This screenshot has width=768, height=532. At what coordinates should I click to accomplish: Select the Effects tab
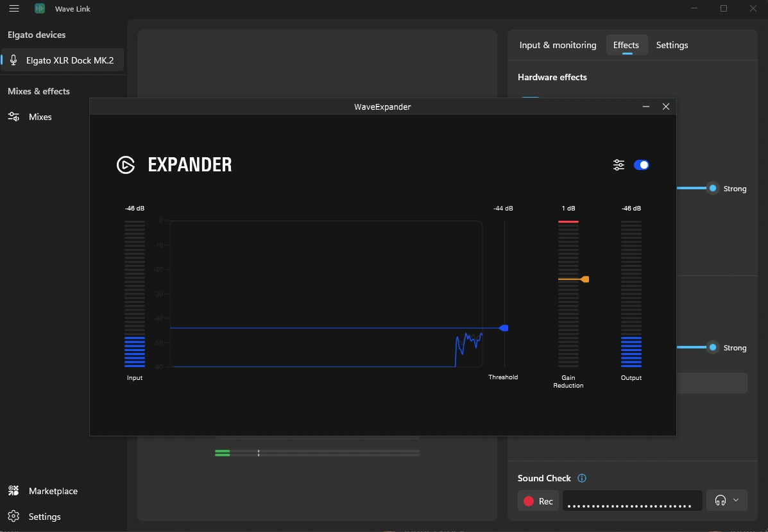click(x=626, y=45)
